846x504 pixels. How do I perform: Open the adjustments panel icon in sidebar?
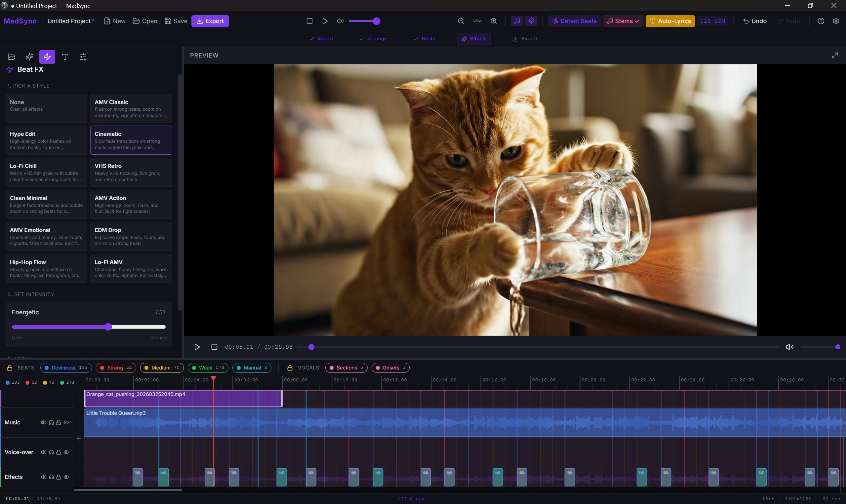coord(82,57)
